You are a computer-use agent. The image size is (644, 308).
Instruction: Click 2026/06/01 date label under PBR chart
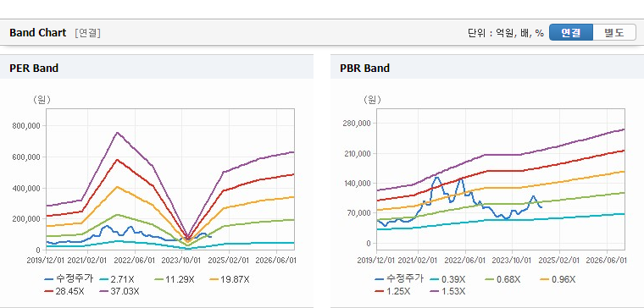[x=607, y=261]
